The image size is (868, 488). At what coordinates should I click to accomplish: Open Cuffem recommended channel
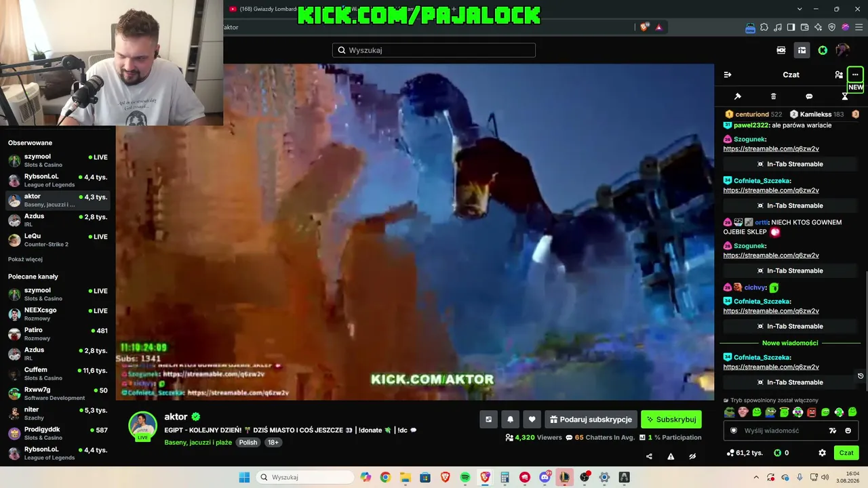(58, 373)
